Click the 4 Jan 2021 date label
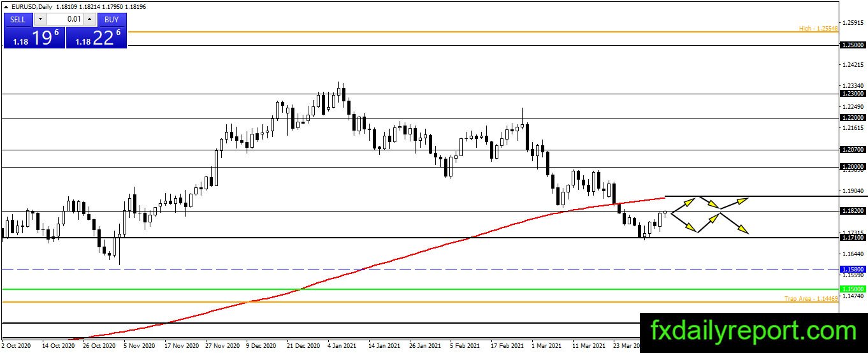 [x=342, y=346]
